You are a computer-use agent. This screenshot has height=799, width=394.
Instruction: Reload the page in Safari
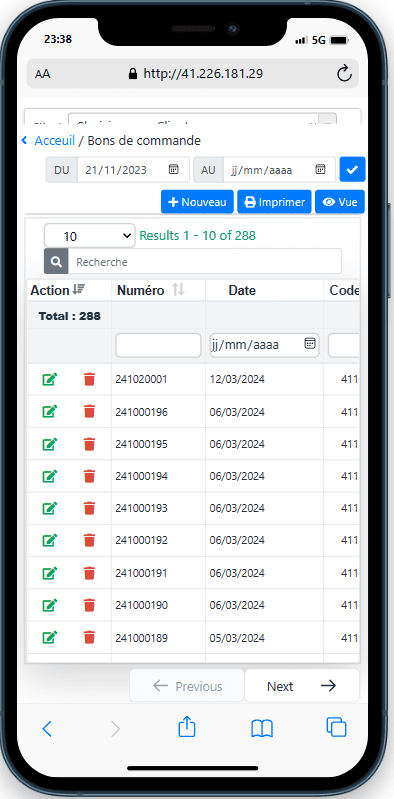[x=345, y=73]
